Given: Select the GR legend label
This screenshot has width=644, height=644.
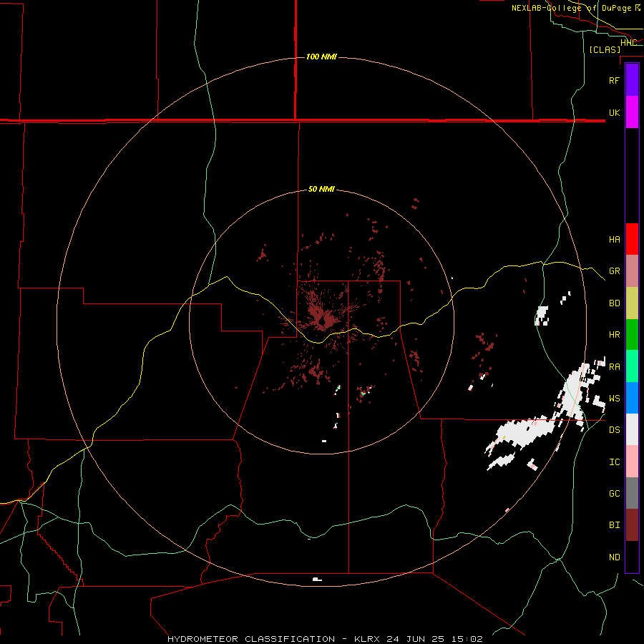Looking at the screenshot, I should tap(614, 270).
